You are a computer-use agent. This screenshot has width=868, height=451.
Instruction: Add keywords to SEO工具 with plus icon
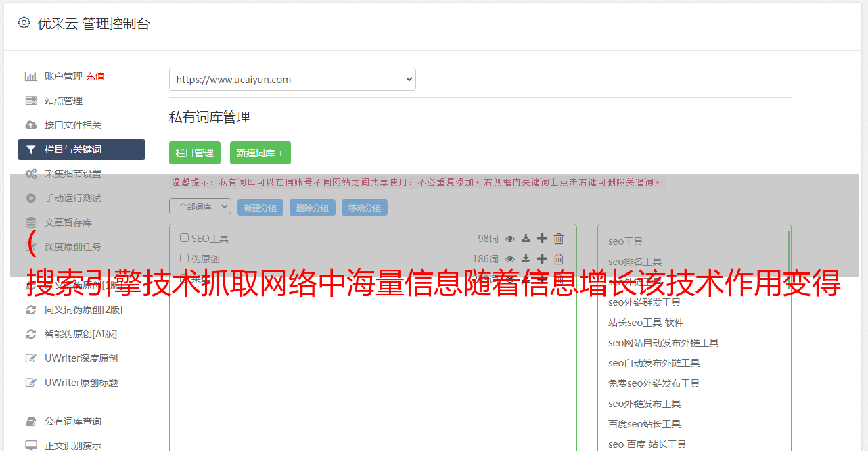coord(542,239)
